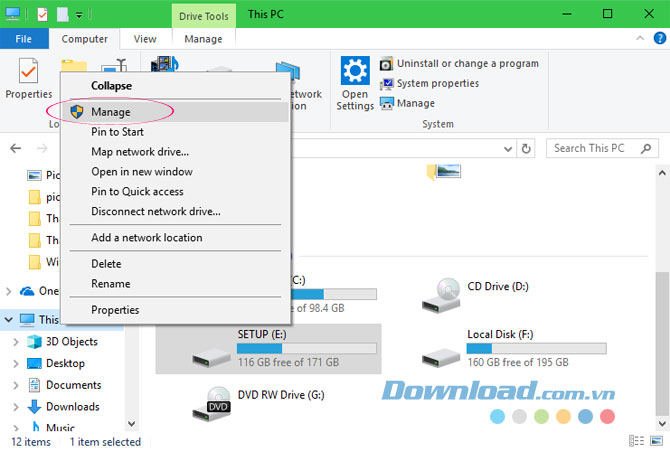Click the content pane scroll down arrow
This screenshot has height=452, width=670.
coord(662,424)
